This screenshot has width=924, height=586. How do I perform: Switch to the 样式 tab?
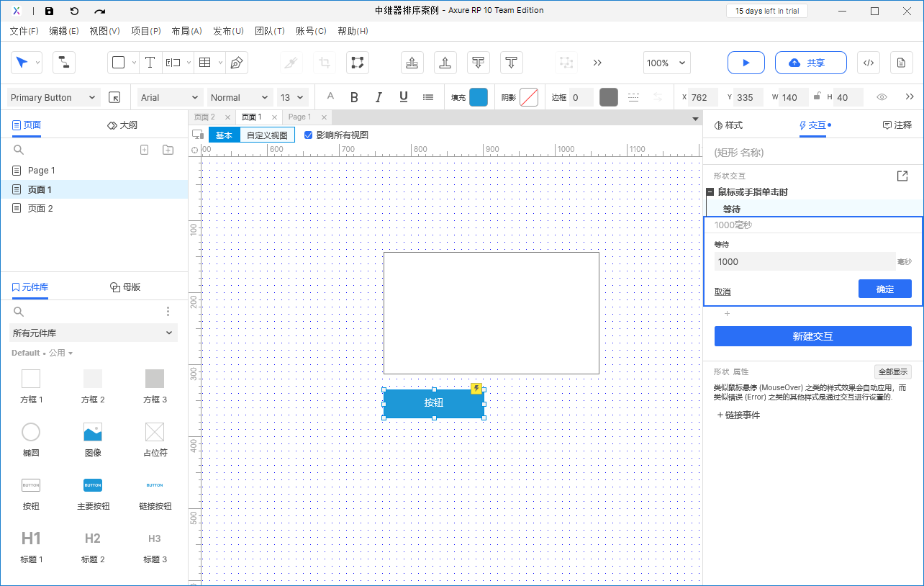point(728,125)
